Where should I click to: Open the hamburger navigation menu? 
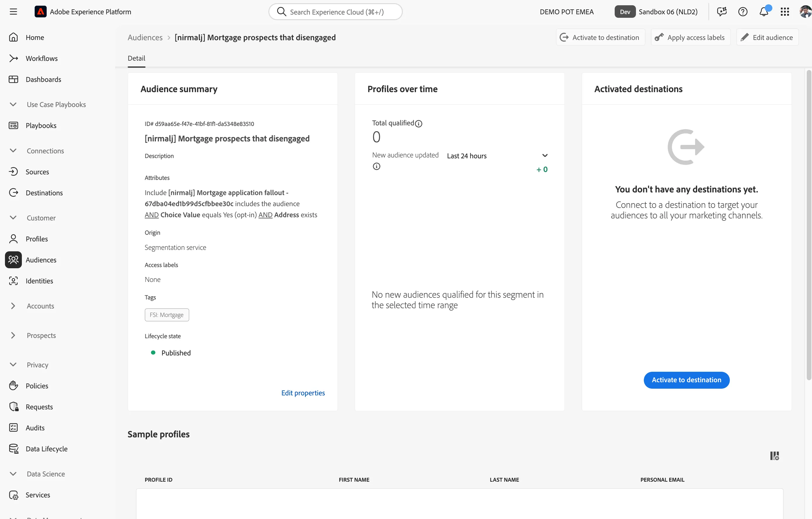pos(13,12)
